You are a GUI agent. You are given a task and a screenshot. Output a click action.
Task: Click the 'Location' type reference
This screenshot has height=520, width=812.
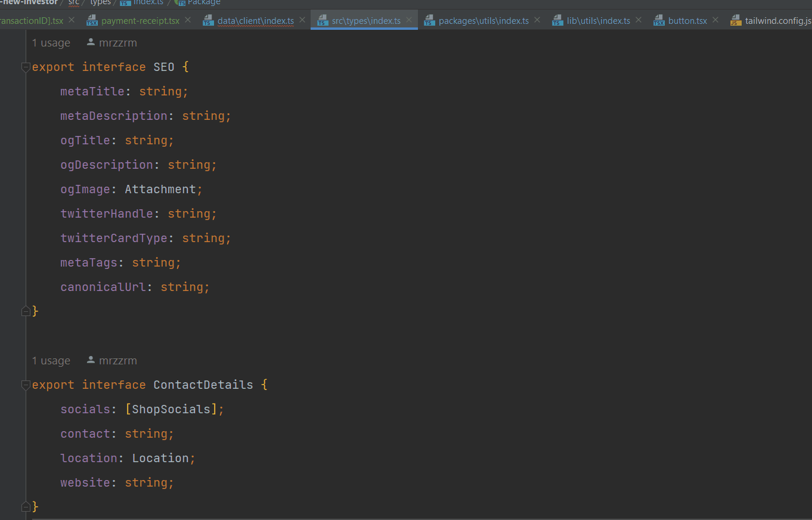coord(160,458)
